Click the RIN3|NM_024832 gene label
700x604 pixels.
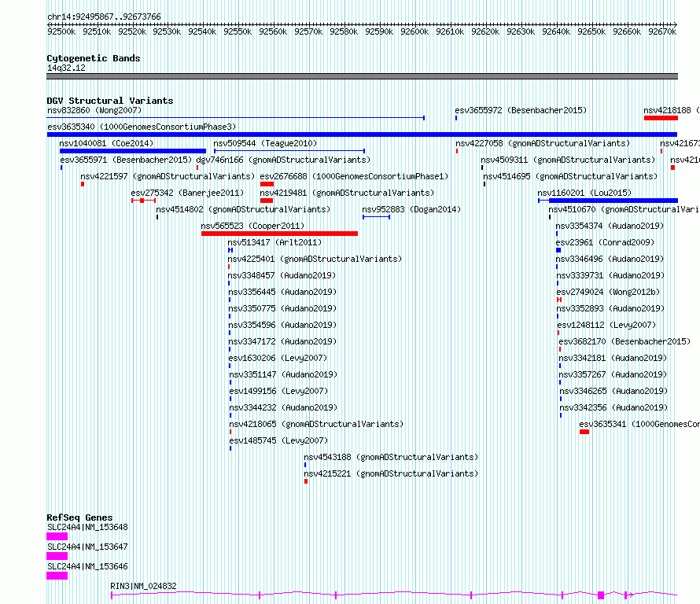point(143,586)
